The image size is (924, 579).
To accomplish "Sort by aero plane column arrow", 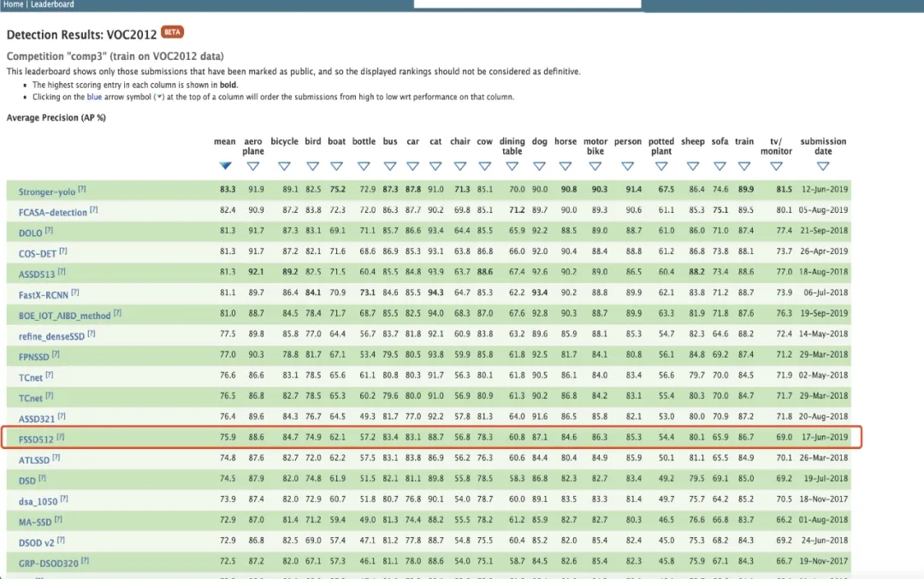I will tap(253, 166).
